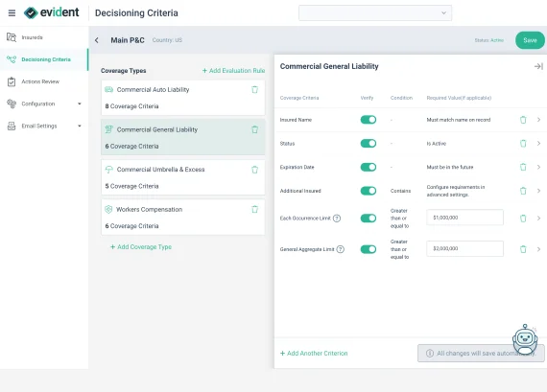The width and height of the screenshot is (547, 392).
Task: Click the Actions Review clipboard icon
Action: click(12, 81)
